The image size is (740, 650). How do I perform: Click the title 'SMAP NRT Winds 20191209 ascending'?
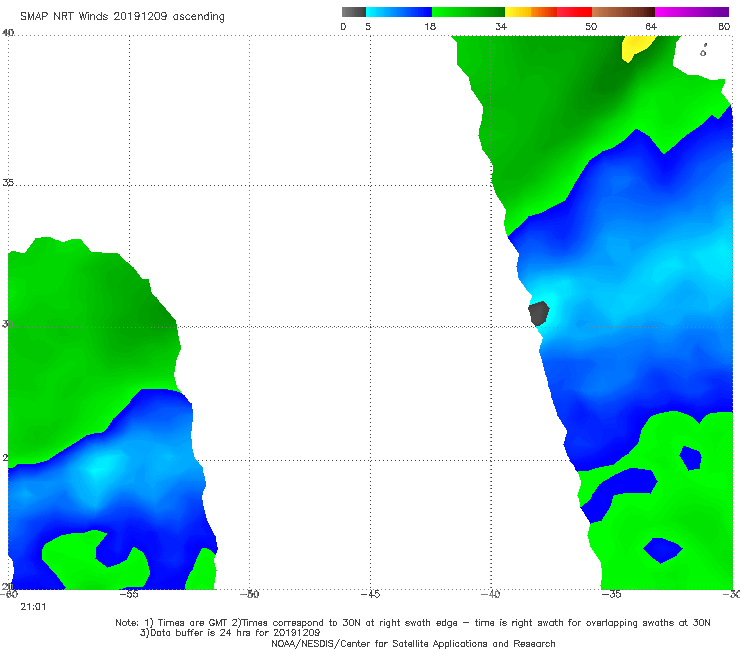[122, 16]
